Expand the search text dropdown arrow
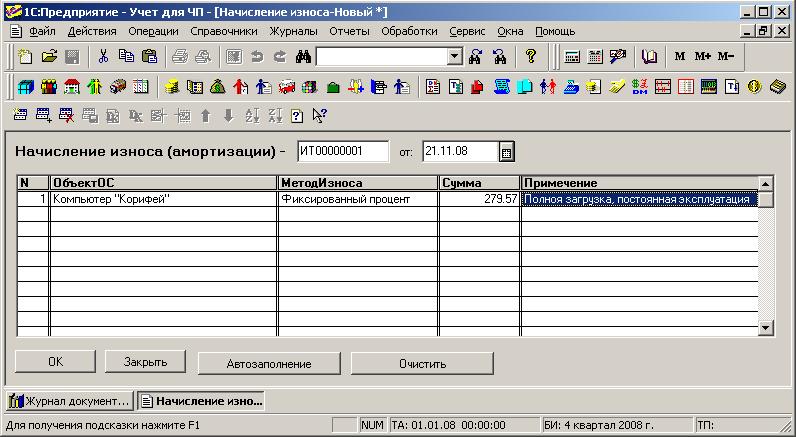This screenshot has height=437, width=796. [455, 57]
